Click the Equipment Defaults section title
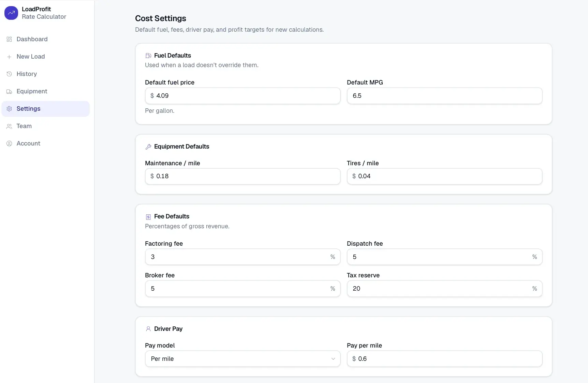 [182, 147]
